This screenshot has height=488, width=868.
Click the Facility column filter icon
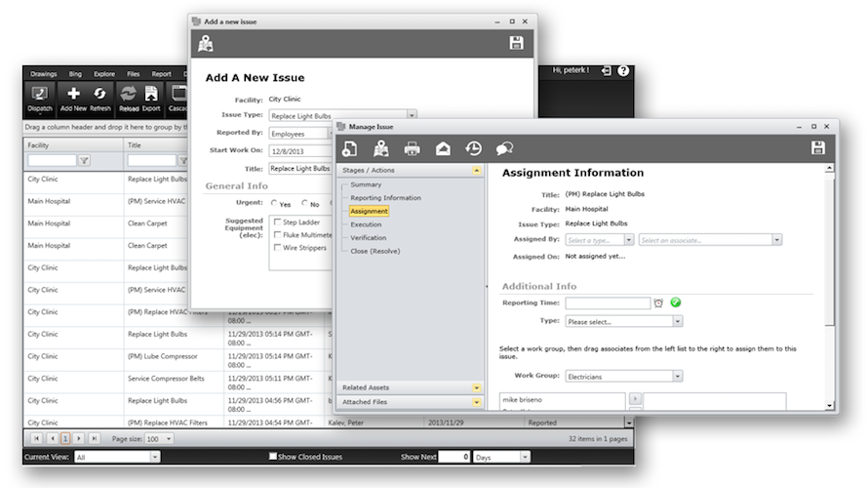point(85,160)
